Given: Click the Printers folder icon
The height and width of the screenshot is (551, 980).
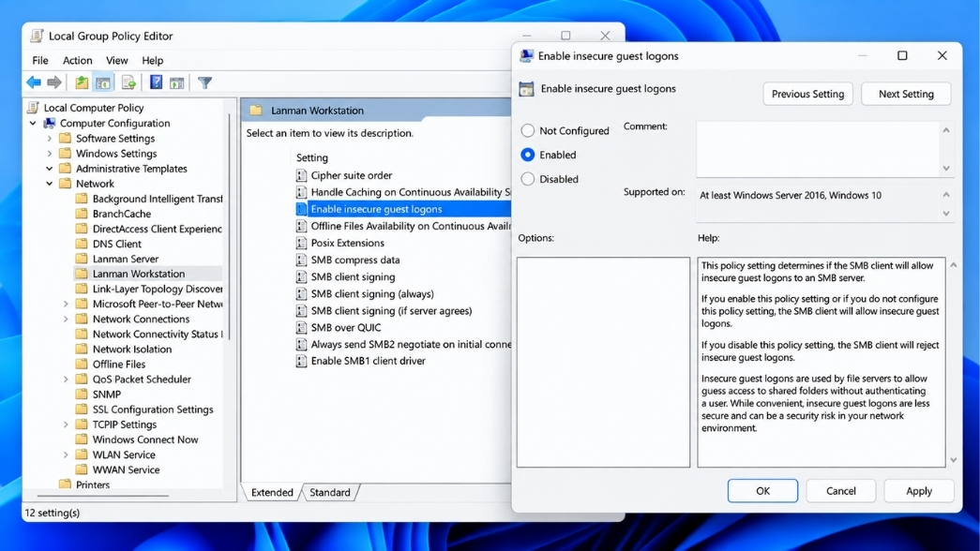Looking at the screenshot, I should coord(65,484).
